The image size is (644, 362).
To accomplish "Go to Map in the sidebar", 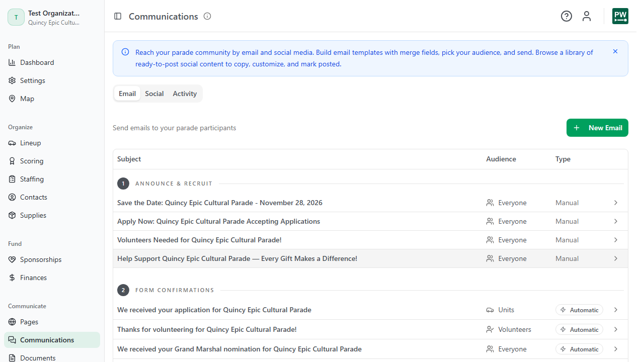I will 52,99.
